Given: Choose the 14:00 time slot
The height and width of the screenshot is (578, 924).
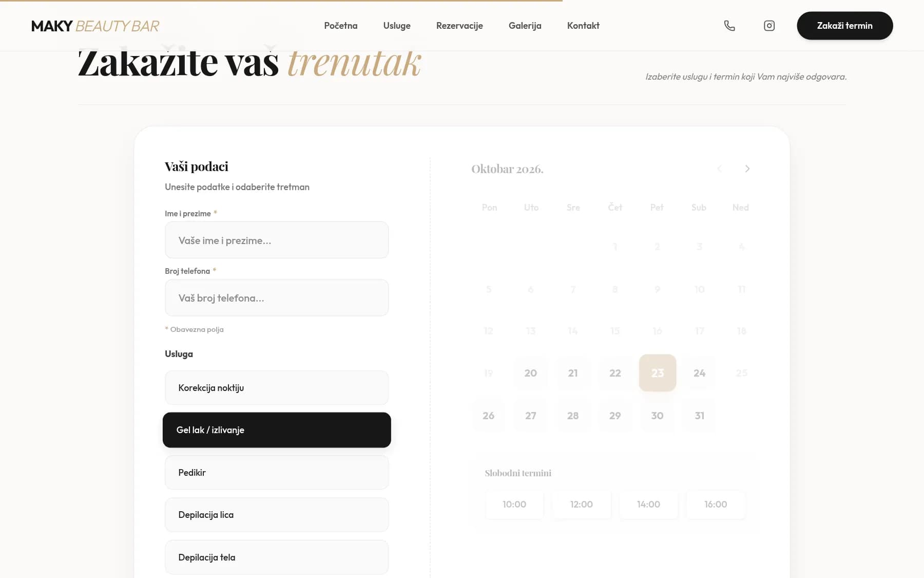Looking at the screenshot, I should coord(649,505).
